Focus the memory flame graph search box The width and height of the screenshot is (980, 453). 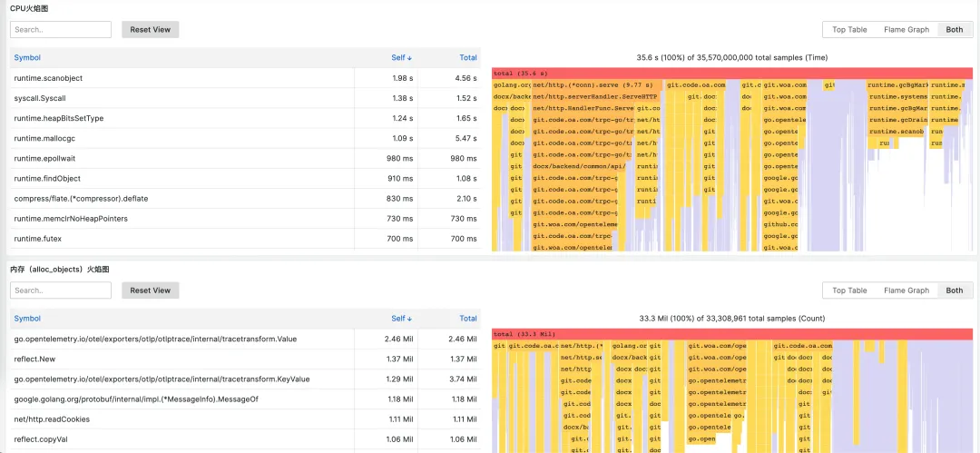[61, 291]
